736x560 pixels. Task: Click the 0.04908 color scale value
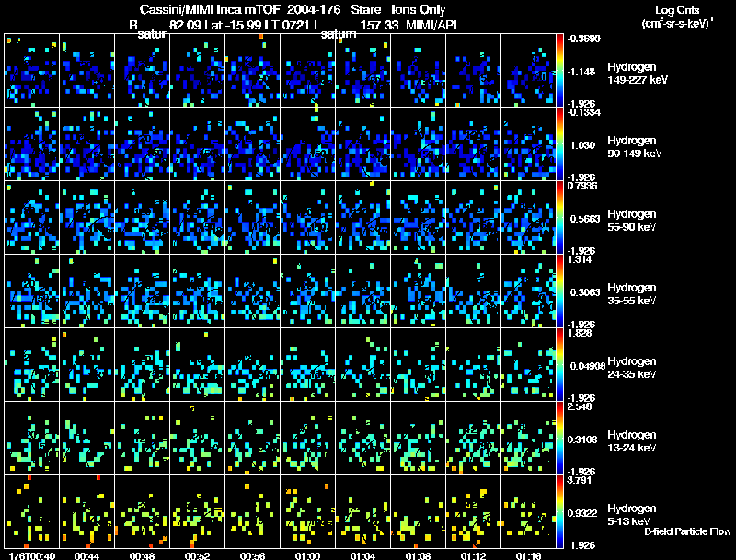tap(588, 366)
